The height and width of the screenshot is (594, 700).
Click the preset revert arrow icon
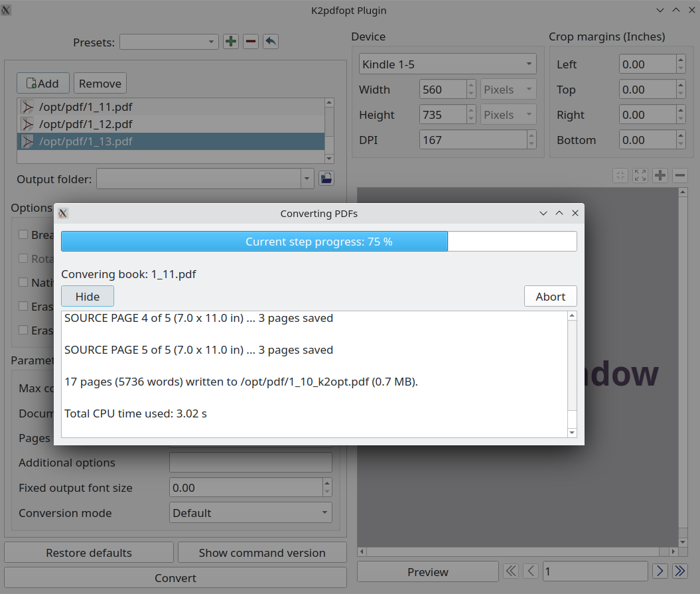point(271,42)
